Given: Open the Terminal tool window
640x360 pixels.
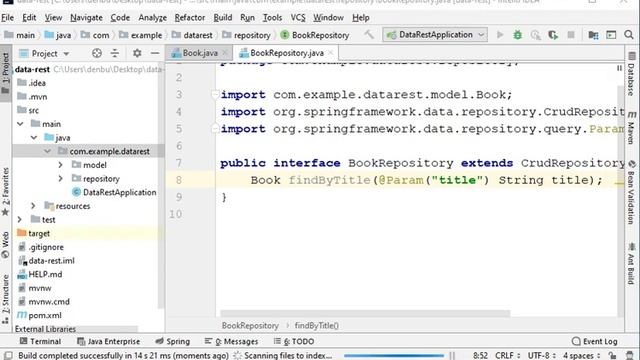Looking at the screenshot, I should pyautogui.click(x=40, y=341).
